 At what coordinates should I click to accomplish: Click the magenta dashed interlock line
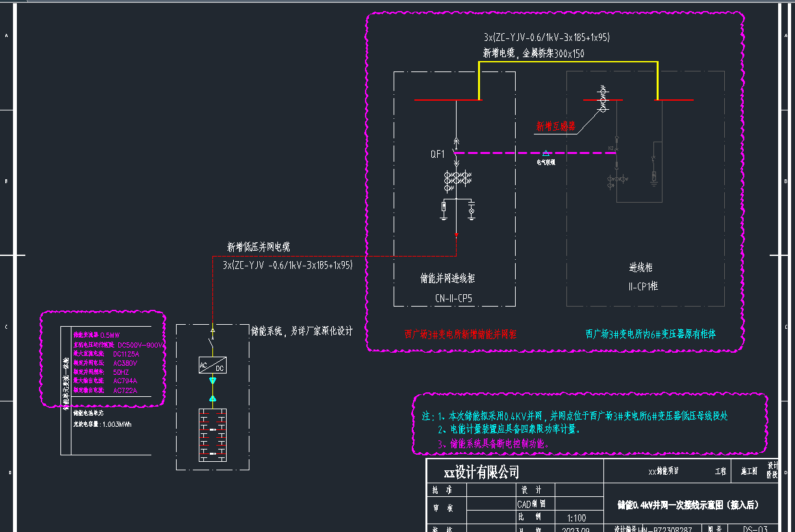[507, 153]
